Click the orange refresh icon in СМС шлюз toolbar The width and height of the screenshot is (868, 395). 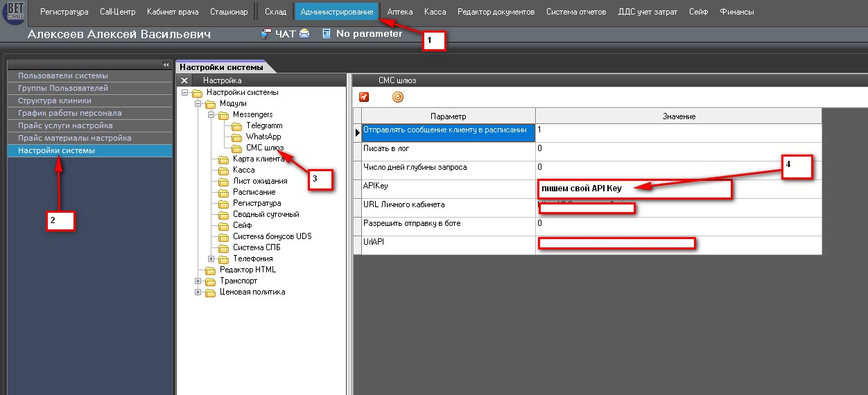pyautogui.click(x=397, y=97)
